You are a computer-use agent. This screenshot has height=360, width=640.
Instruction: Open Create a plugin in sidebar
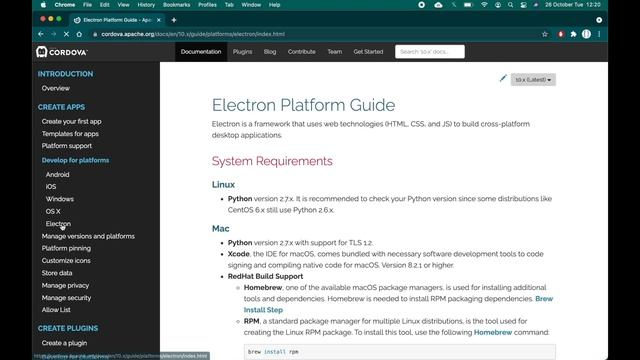[x=64, y=343]
